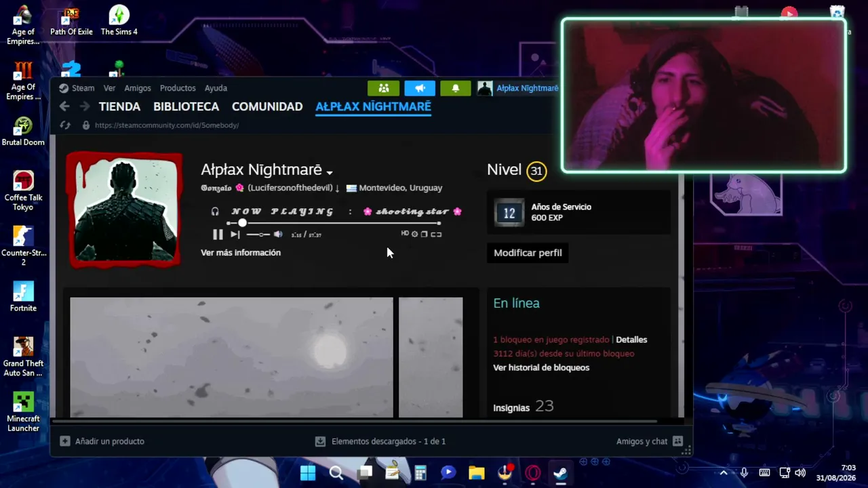
Task: Open Opera browser from the taskbar
Action: tap(533, 472)
